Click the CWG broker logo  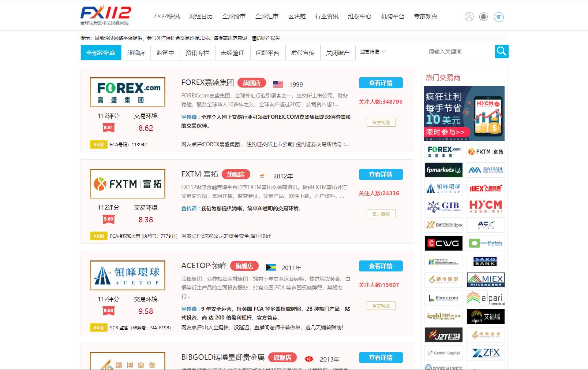pyautogui.click(x=443, y=243)
